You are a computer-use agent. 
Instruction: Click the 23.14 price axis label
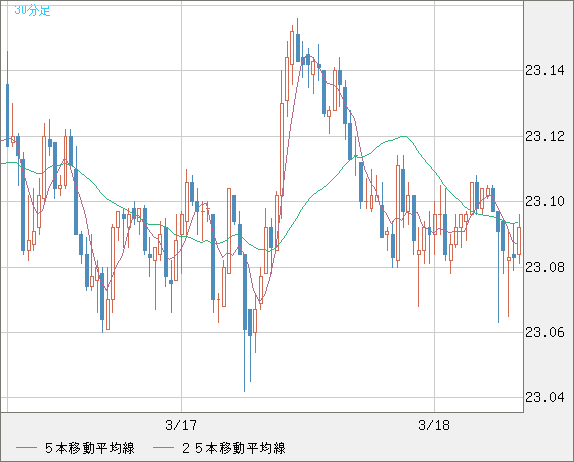pos(545,70)
